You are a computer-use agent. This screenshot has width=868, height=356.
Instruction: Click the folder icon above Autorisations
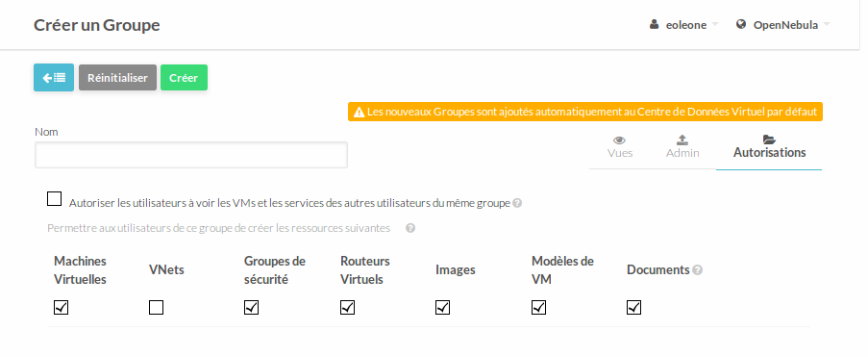(x=769, y=140)
